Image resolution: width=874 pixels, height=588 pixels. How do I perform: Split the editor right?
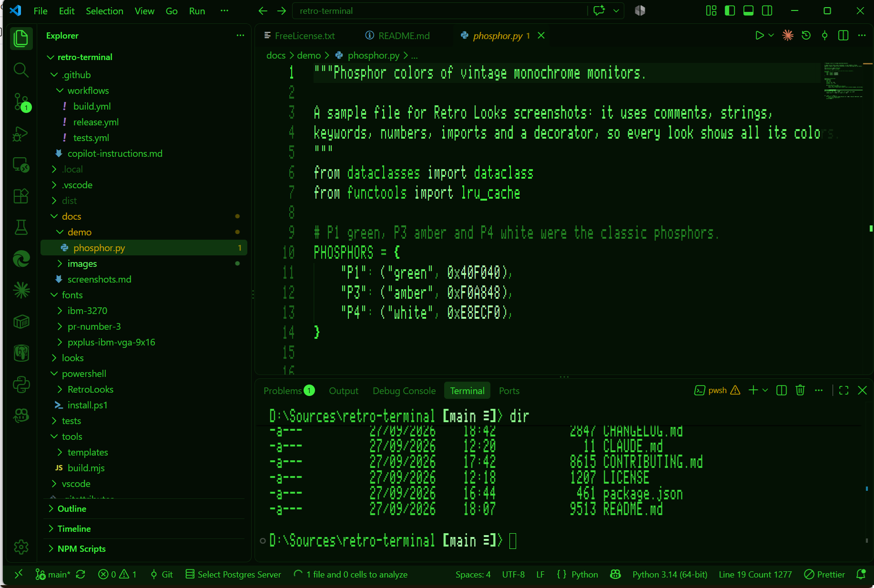tap(843, 35)
